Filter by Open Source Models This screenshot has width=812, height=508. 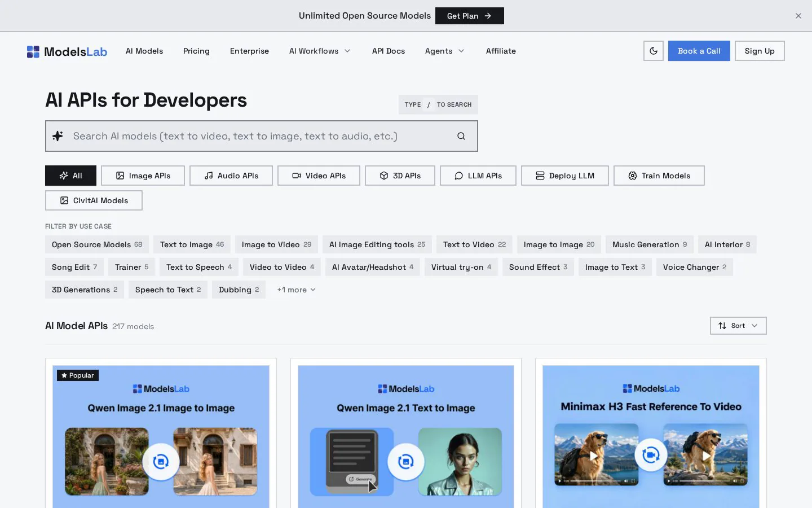(x=97, y=244)
